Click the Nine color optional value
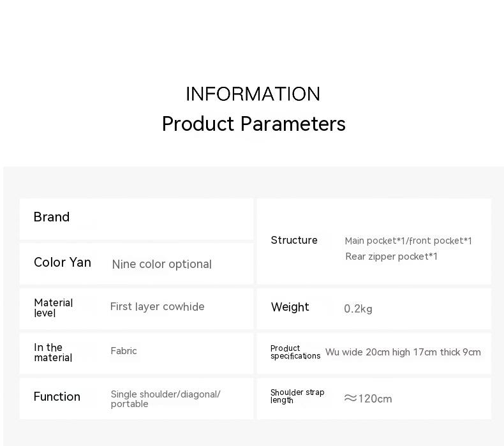504x446 pixels. (x=161, y=264)
